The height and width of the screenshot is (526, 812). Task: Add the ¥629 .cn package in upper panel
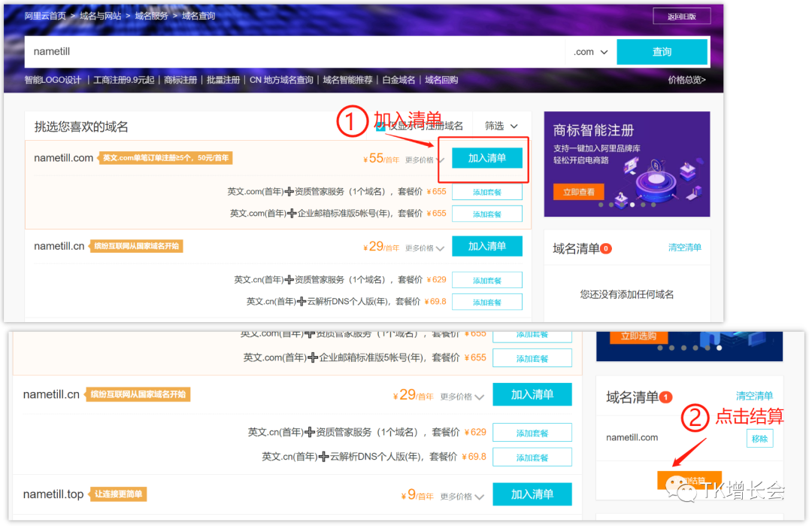(486, 280)
